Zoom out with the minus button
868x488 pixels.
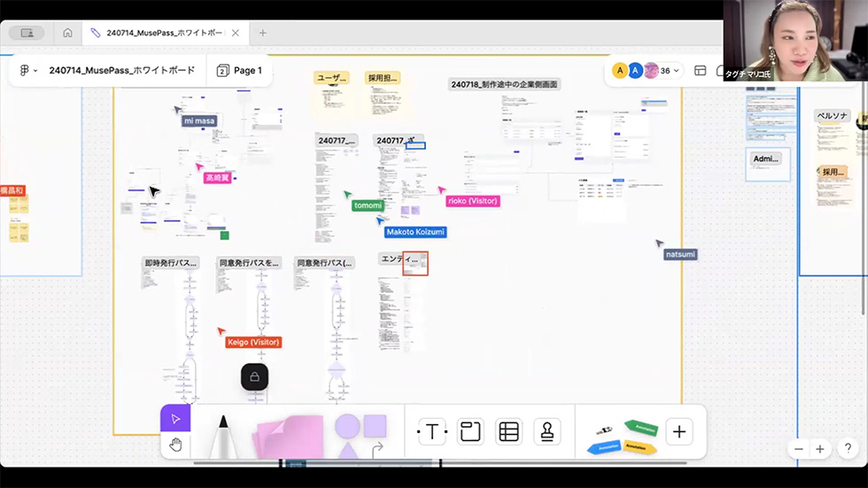pos(799,449)
